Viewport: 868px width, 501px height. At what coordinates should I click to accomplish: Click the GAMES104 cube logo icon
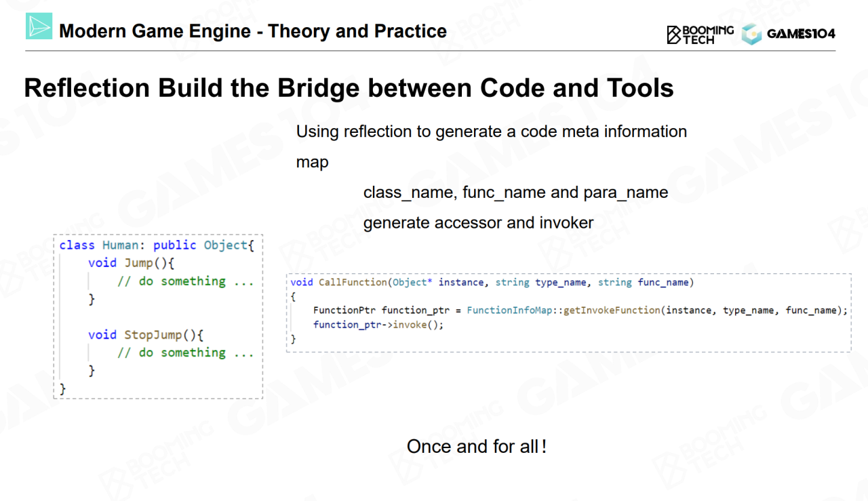click(751, 35)
